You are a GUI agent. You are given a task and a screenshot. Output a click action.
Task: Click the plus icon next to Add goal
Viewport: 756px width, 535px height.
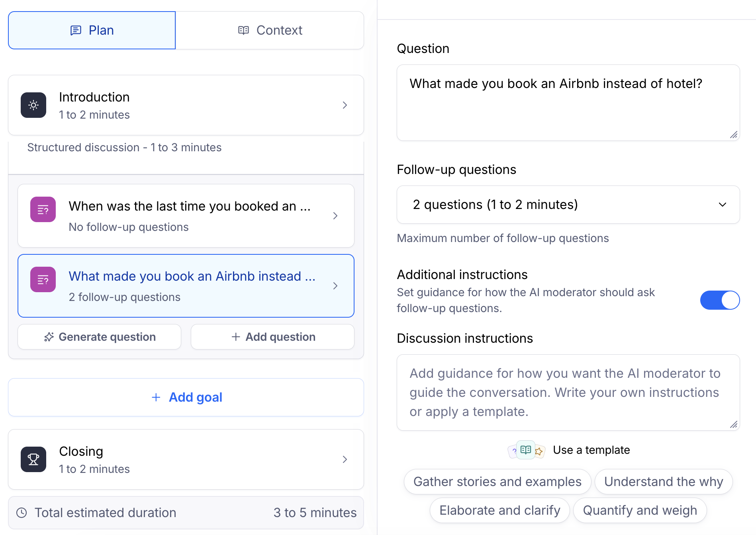tap(156, 397)
